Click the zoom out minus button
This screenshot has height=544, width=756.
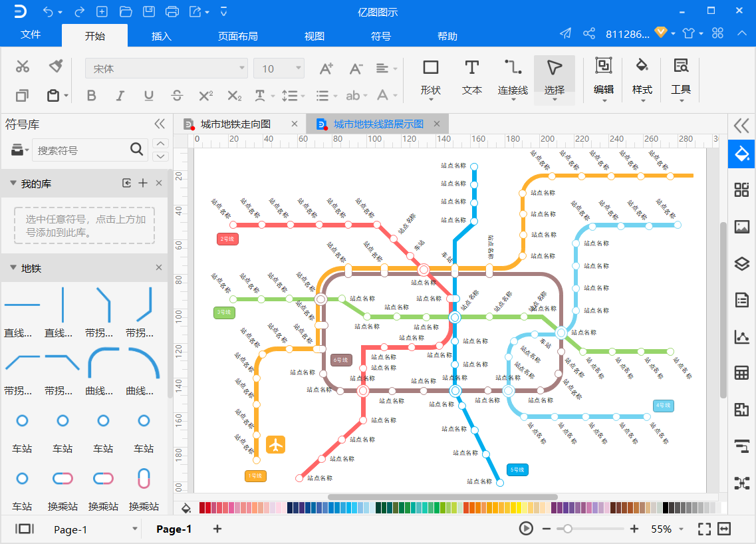coord(547,529)
